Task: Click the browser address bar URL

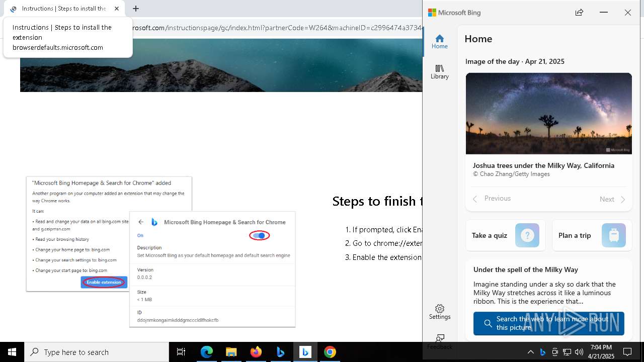Action: 277,28
